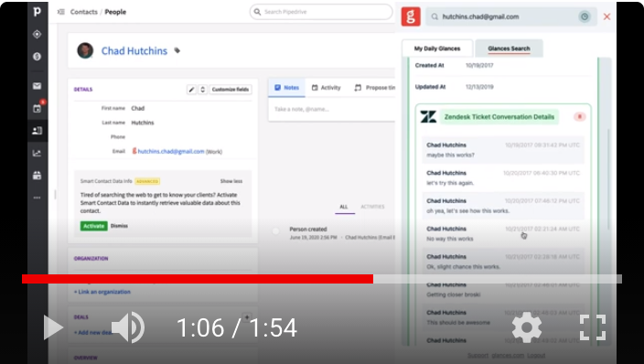Mute the video volume
The width and height of the screenshot is (644, 364).
[129, 327]
